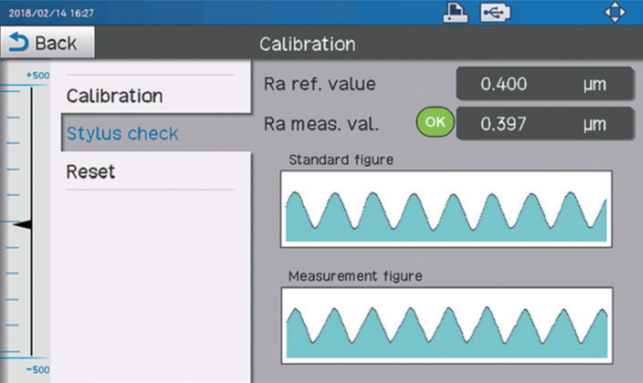Open the Calibration menu item

(x=156, y=96)
